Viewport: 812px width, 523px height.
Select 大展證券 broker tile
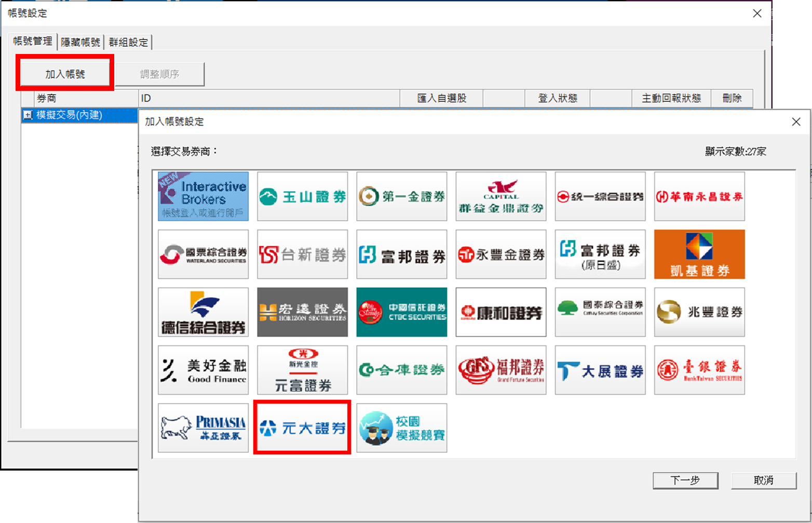click(600, 370)
